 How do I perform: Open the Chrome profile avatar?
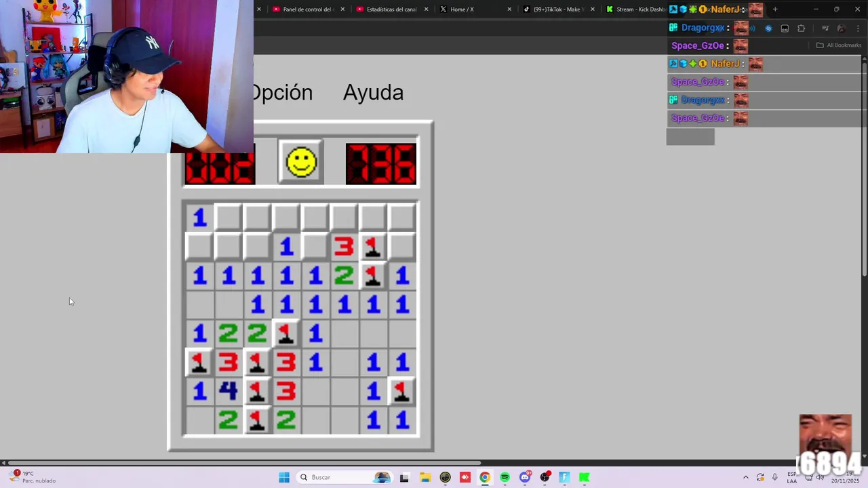pos(842,28)
